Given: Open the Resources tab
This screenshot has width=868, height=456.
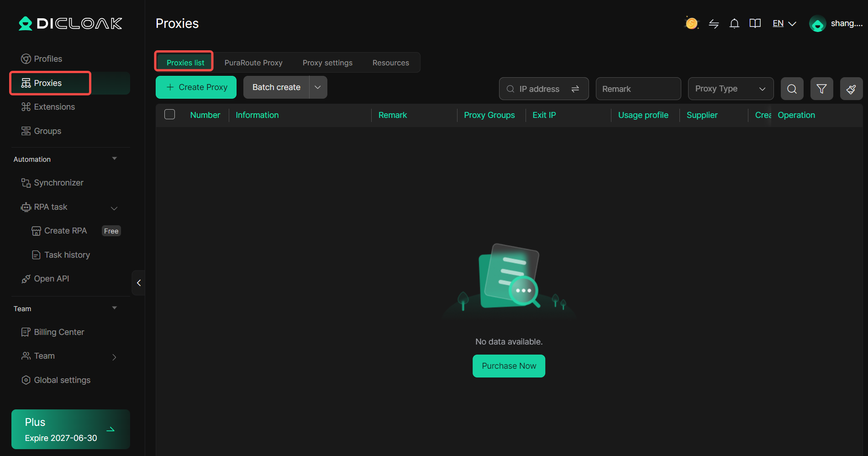Looking at the screenshot, I should coord(391,63).
